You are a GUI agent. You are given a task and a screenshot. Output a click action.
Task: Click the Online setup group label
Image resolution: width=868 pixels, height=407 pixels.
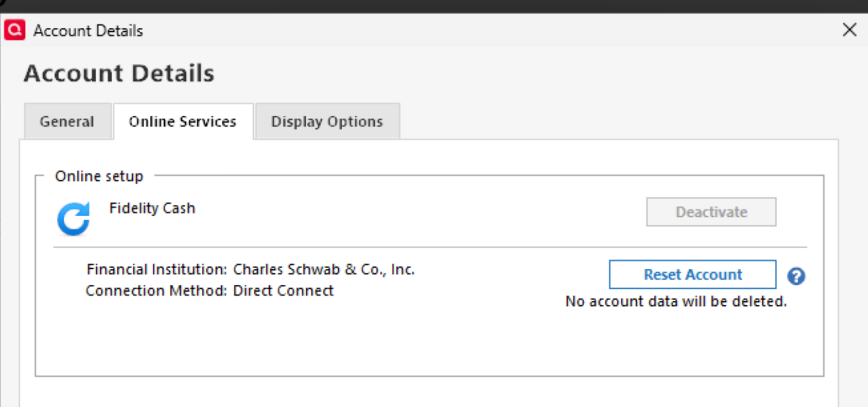pos(99,176)
